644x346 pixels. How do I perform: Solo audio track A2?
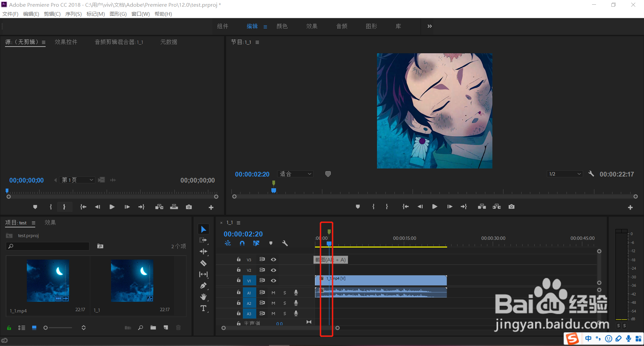click(285, 303)
